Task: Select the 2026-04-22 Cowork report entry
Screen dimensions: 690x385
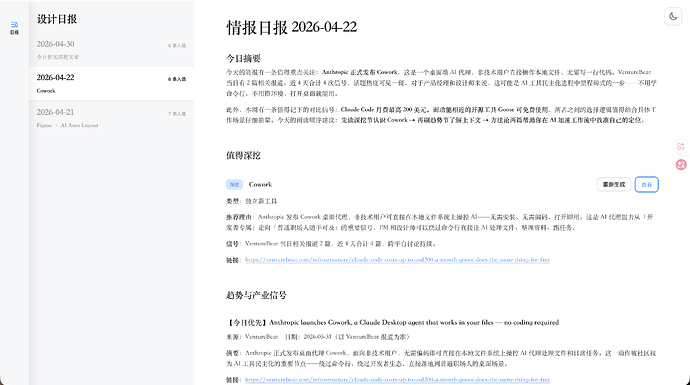Action: (x=111, y=84)
